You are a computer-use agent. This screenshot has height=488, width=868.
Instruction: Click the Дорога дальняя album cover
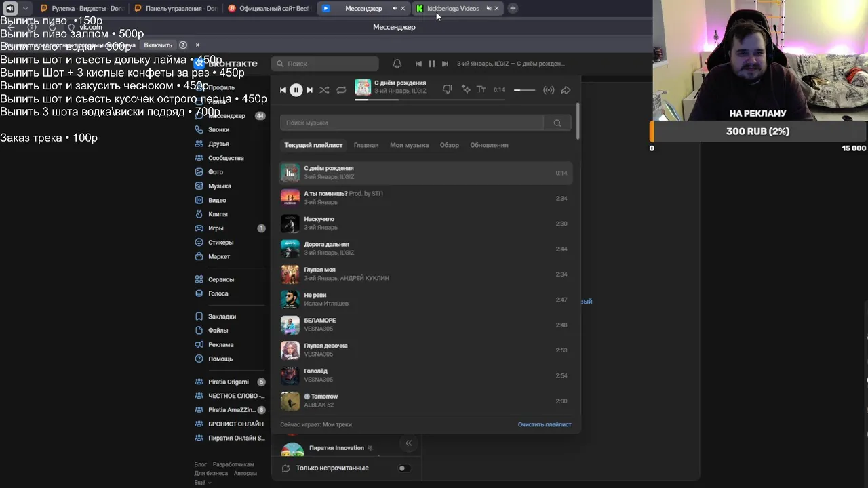pyautogui.click(x=290, y=249)
